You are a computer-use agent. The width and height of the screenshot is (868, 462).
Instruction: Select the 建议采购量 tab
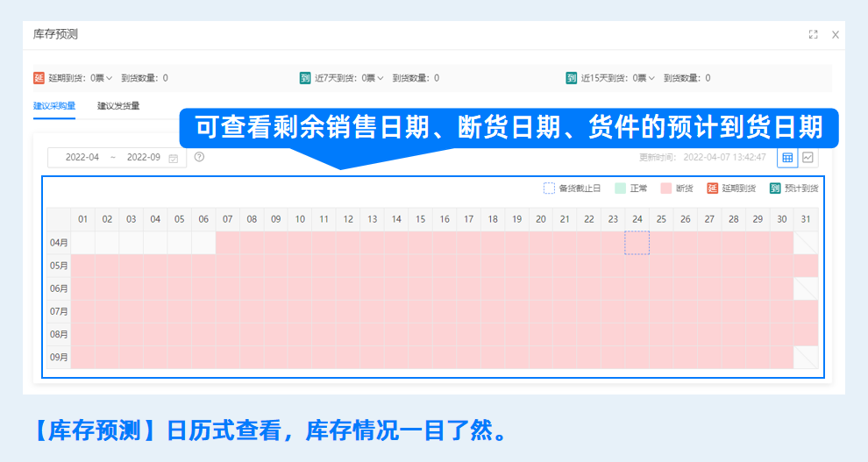[x=54, y=106]
